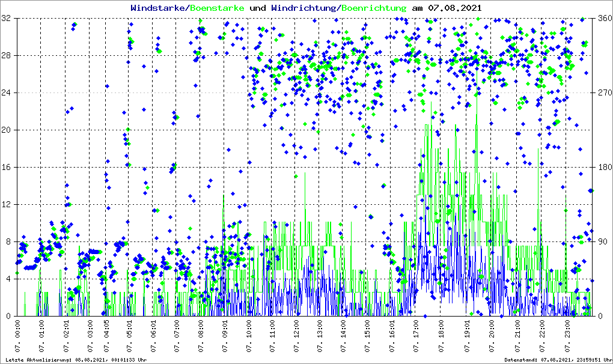This screenshot has height=364, width=613.
Task: Click the green Boenstarke title word
Action: click(218, 8)
